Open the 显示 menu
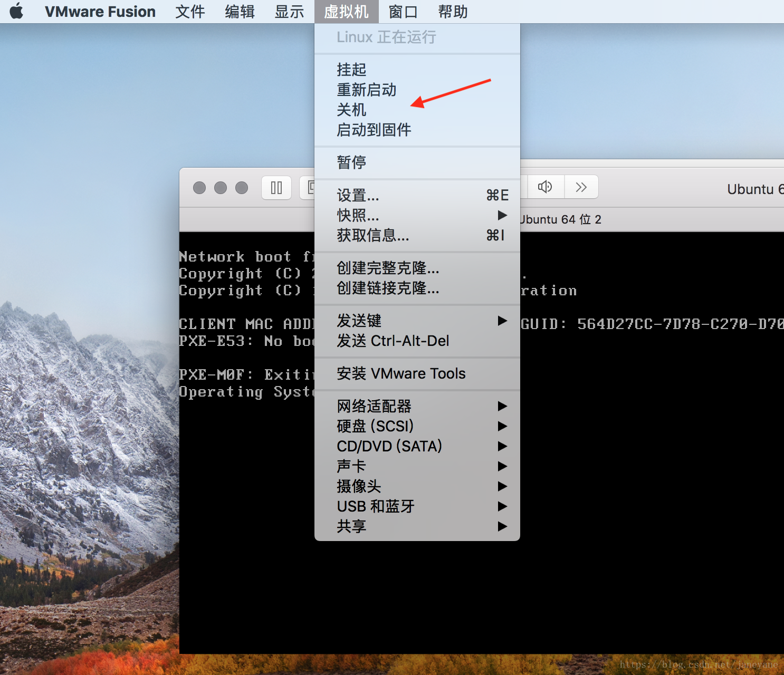The height and width of the screenshot is (675, 784). [x=289, y=12]
